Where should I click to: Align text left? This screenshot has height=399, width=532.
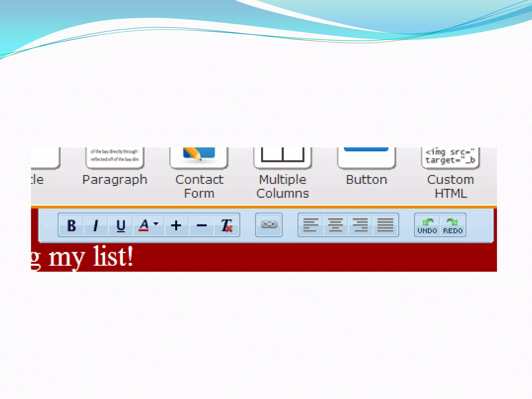(310, 225)
